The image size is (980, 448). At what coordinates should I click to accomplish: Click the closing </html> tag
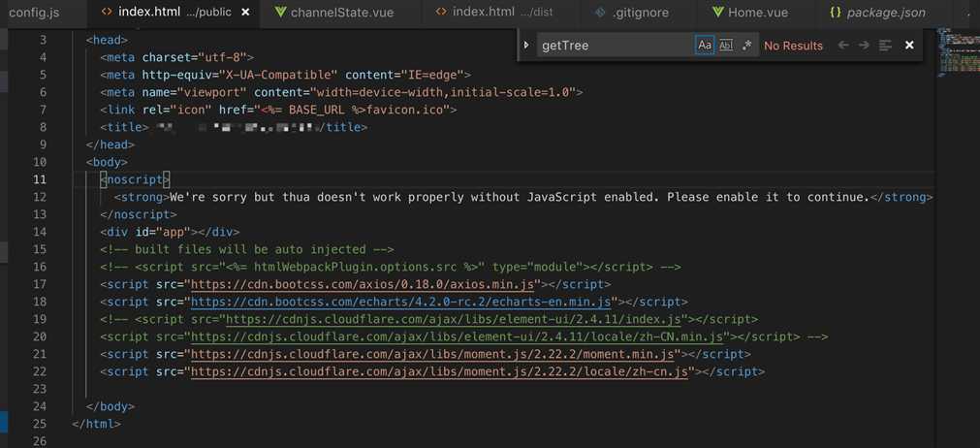96,424
